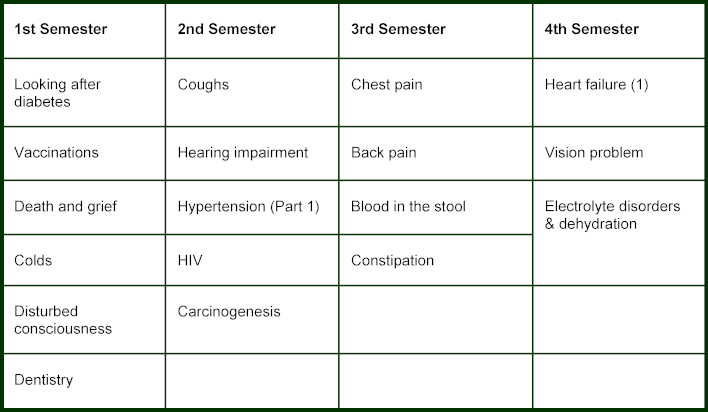Select the Hearing impairment entry
This screenshot has height=412, width=708.
click(252, 154)
